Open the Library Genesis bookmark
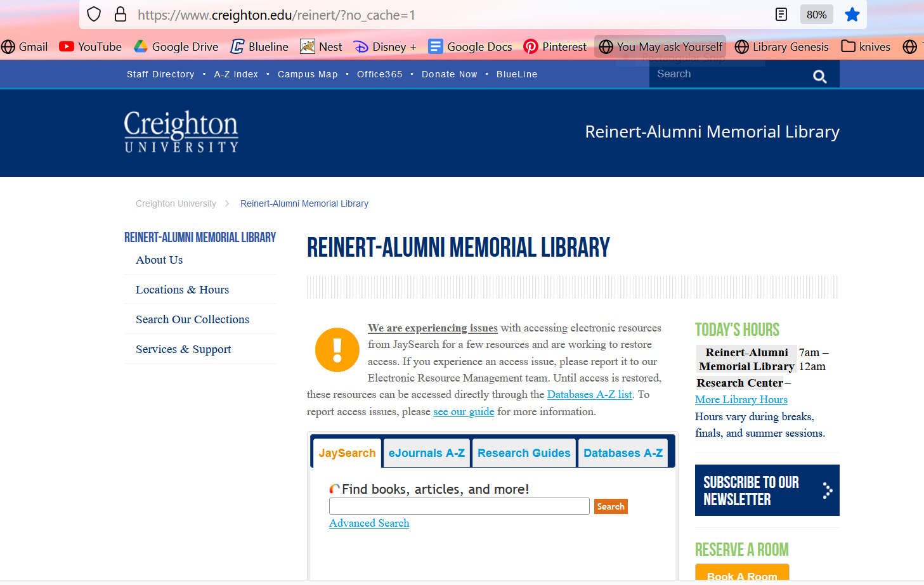The image size is (924, 585). (781, 47)
